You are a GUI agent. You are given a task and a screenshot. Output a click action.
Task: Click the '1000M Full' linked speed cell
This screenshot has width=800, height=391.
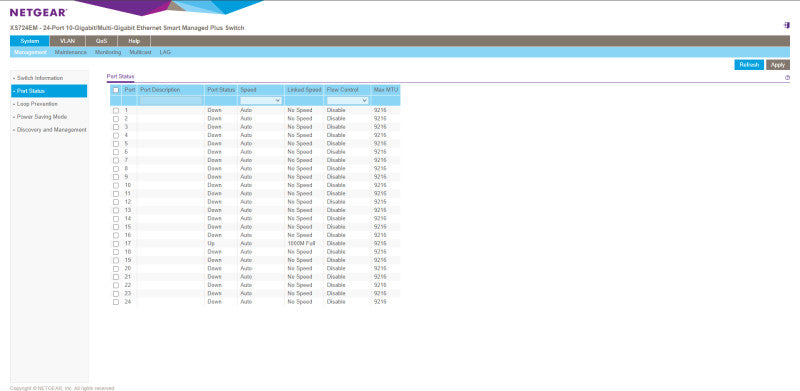[301, 243]
